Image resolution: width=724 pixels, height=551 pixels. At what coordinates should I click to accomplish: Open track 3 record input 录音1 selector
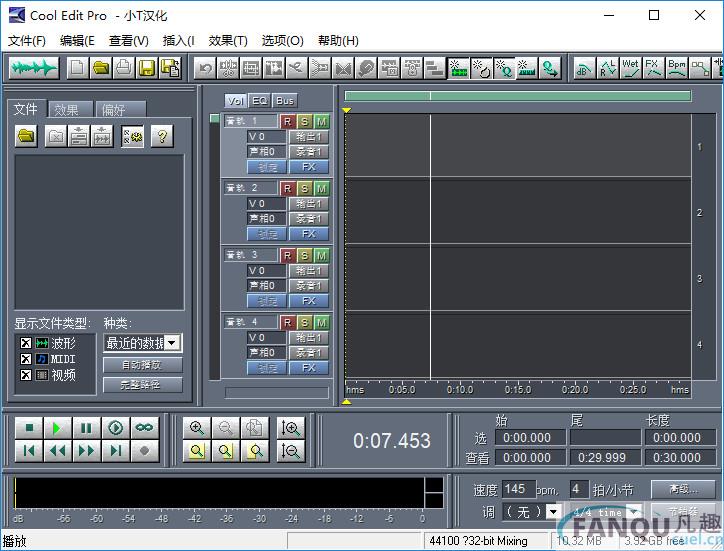309,285
